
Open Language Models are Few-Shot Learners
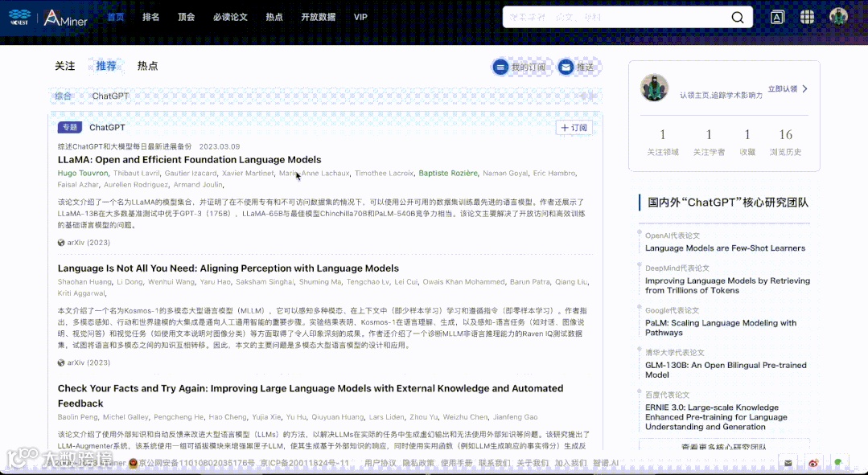pyautogui.click(x=725, y=248)
